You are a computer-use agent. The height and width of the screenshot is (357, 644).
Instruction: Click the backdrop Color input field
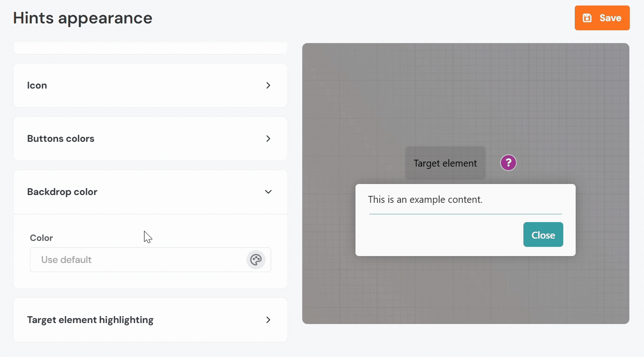click(138, 260)
